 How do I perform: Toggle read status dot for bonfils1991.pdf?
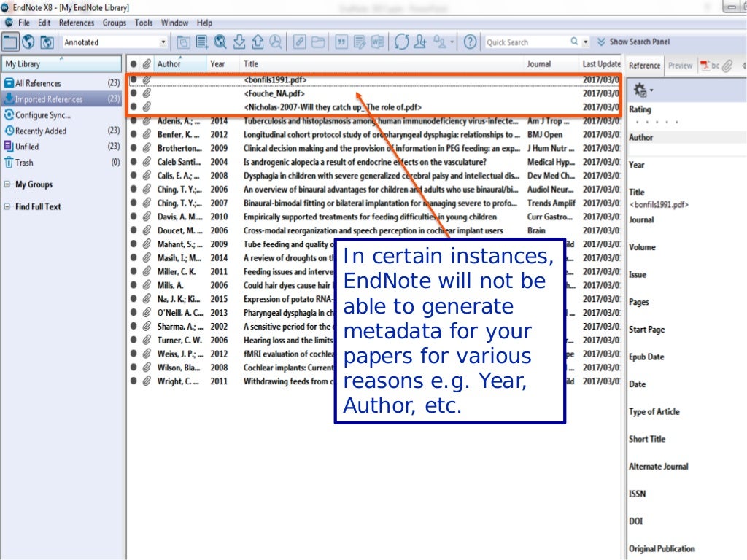coord(133,79)
